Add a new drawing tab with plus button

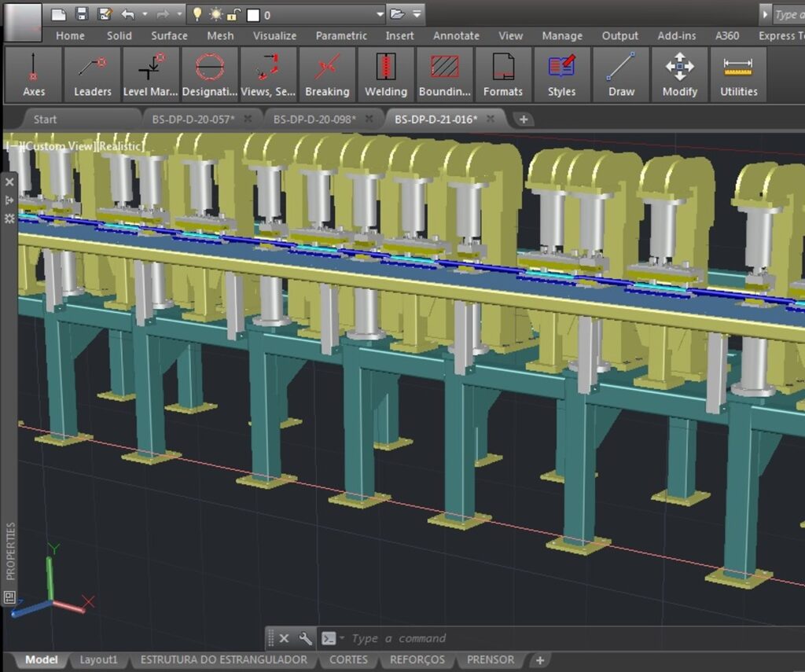[x=524, y=119]
